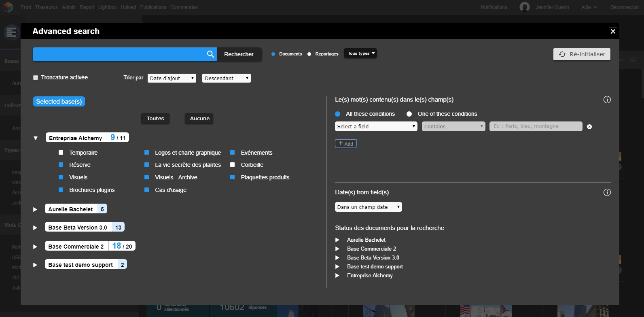The image size is (644, 317).
Task: Open the Date d'ajout sort dropdown
Action: [172, 78]
